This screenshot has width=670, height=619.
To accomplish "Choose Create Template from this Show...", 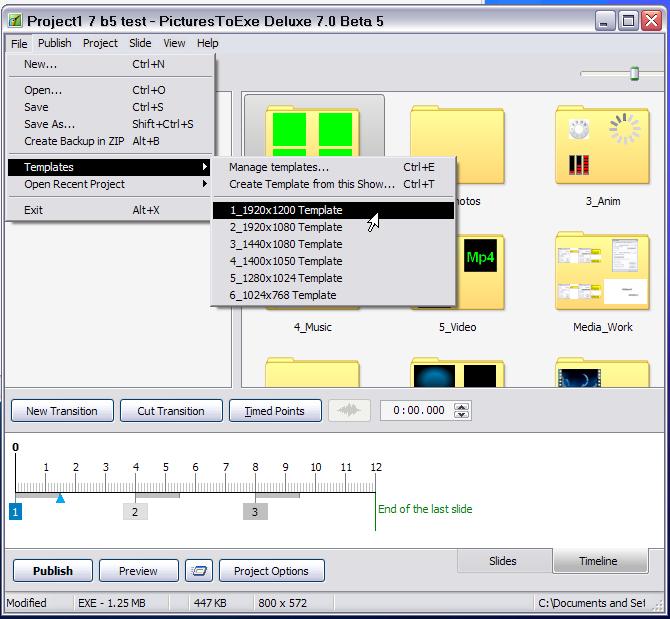I will (x=333, y=184).
